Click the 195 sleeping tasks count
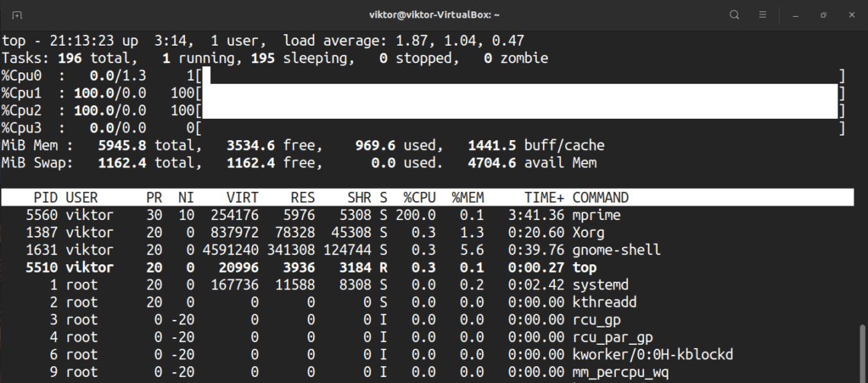The width and height of the screenshot is (868, 383). click(x=263, y=58)
